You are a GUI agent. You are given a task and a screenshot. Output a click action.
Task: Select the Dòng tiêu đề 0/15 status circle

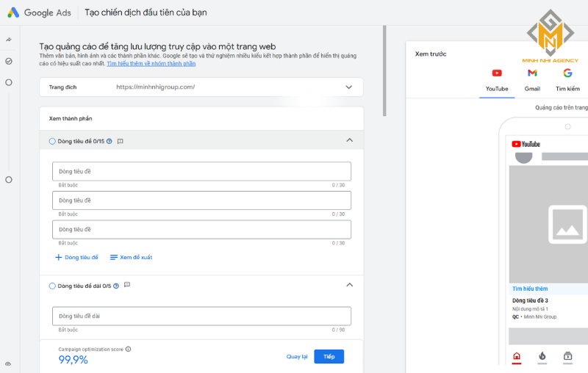click(52, 141)
